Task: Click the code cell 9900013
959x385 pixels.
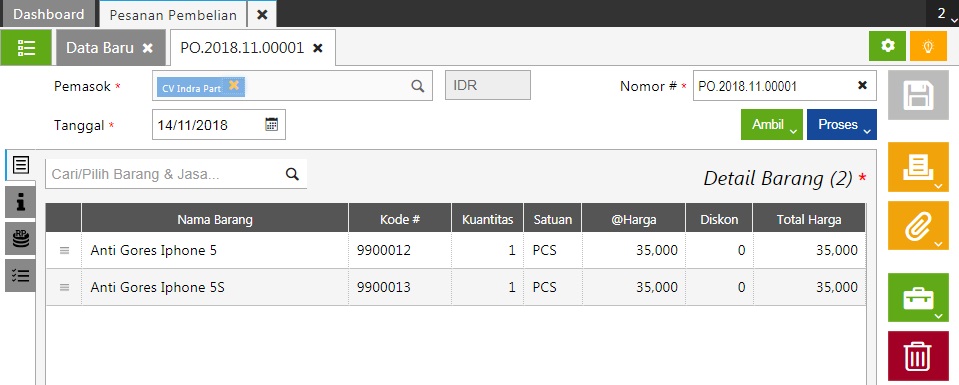Action: 399,287
